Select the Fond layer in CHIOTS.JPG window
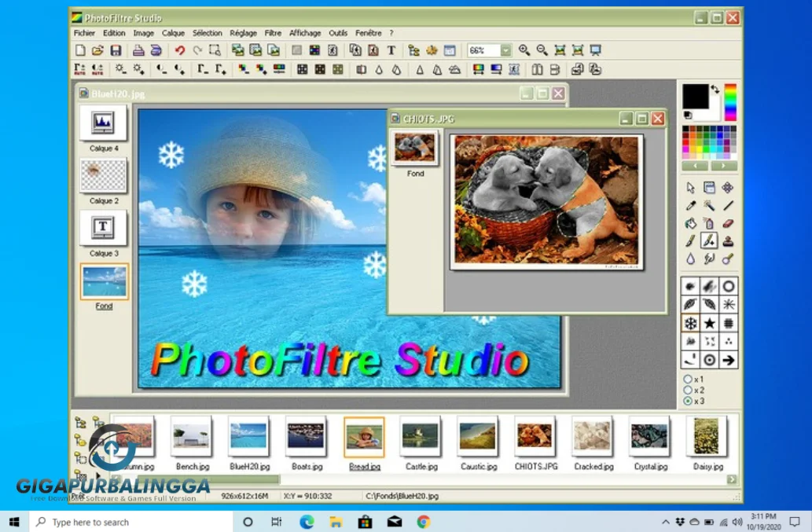Viewport: 812px width, 532px height. (414, 148)
